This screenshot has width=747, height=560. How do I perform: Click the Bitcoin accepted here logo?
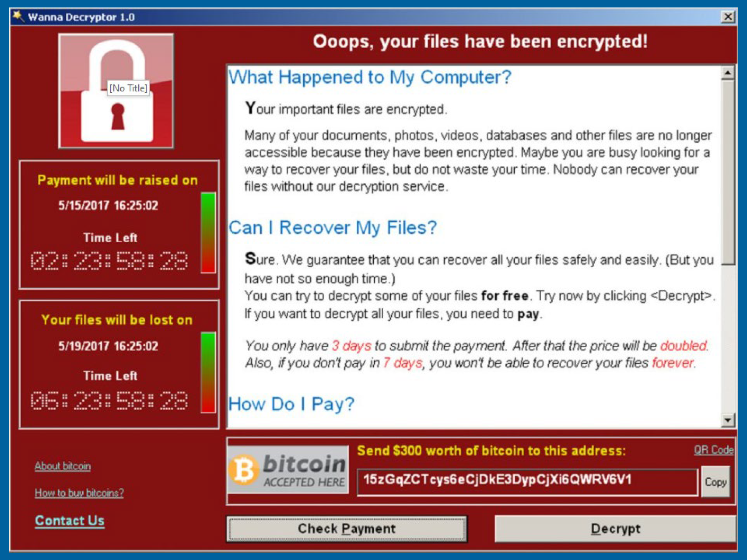pyautogui.click(x=288, y=470)
